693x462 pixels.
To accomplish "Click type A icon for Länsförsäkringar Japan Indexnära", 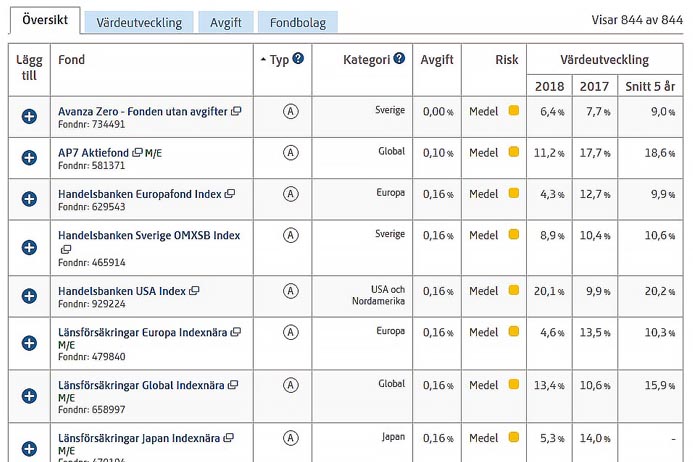I will [x=290, y=439].
